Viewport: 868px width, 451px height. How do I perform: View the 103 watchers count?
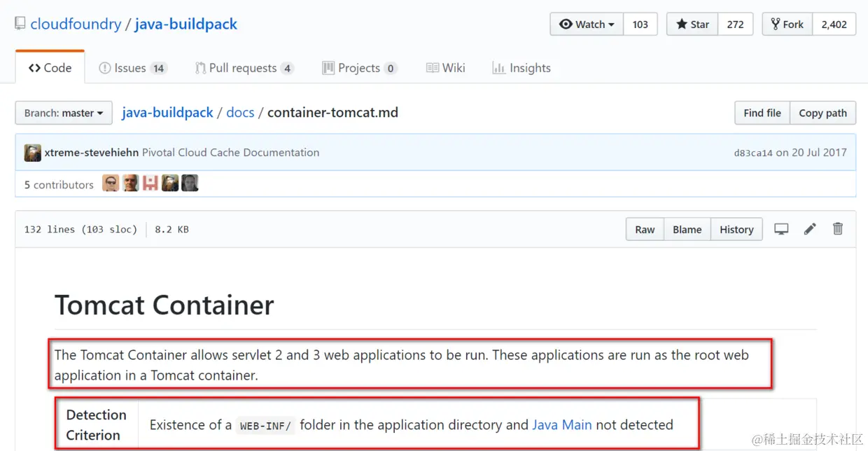[640, 25]
